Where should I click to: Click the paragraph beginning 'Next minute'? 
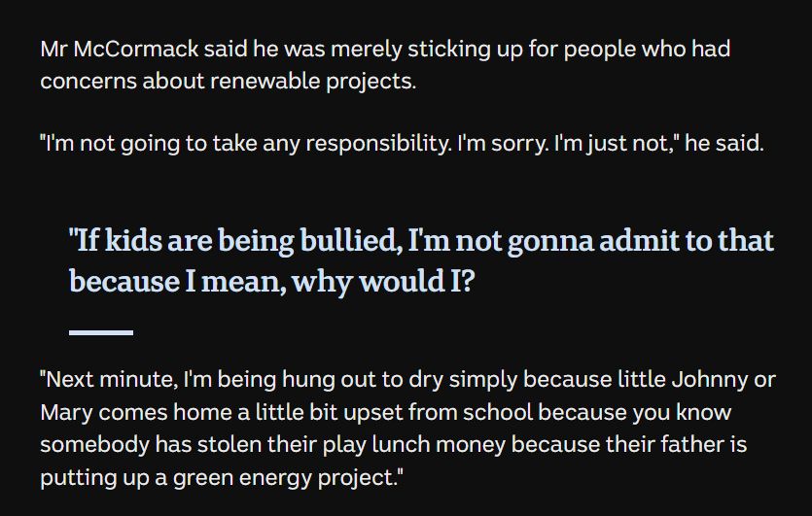[x=406, y=429]
